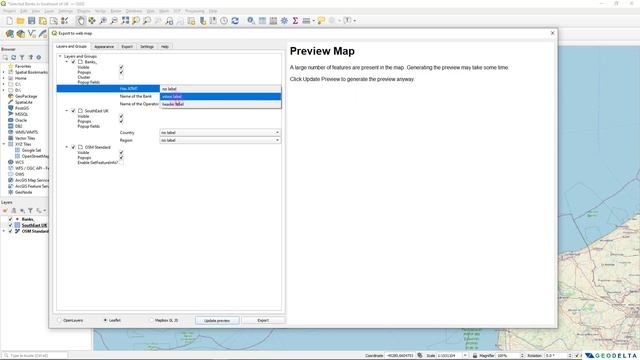Click the measure ruler tool icon

(306, 21)
